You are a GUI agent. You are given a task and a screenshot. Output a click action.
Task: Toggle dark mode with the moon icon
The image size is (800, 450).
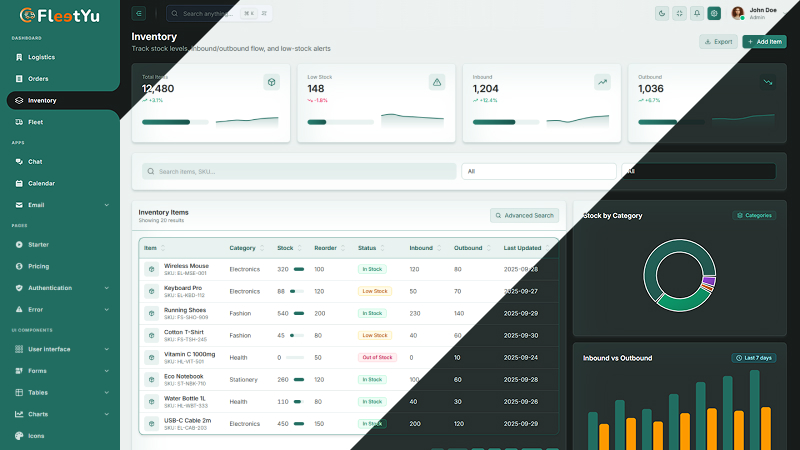coord(662,13)
